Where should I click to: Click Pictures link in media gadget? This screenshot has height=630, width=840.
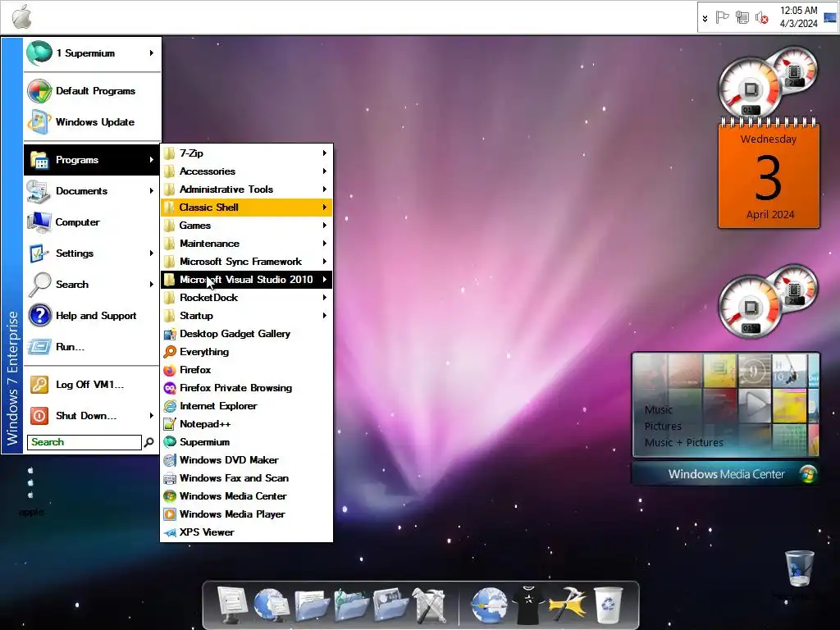point(663,427)
